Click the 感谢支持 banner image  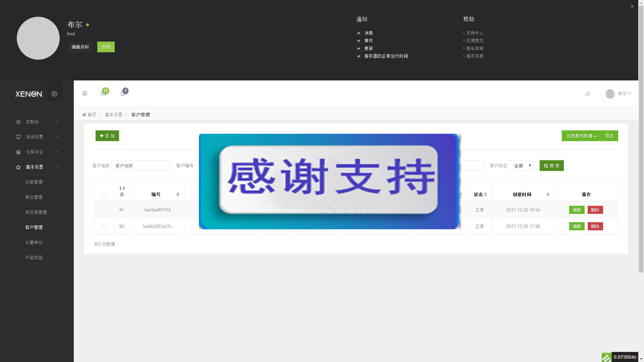coord(330,181)
